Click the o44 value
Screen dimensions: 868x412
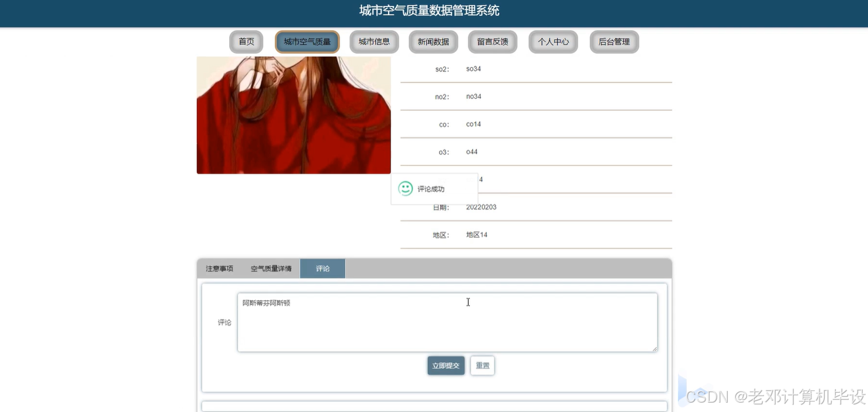[x=472, y=152]
